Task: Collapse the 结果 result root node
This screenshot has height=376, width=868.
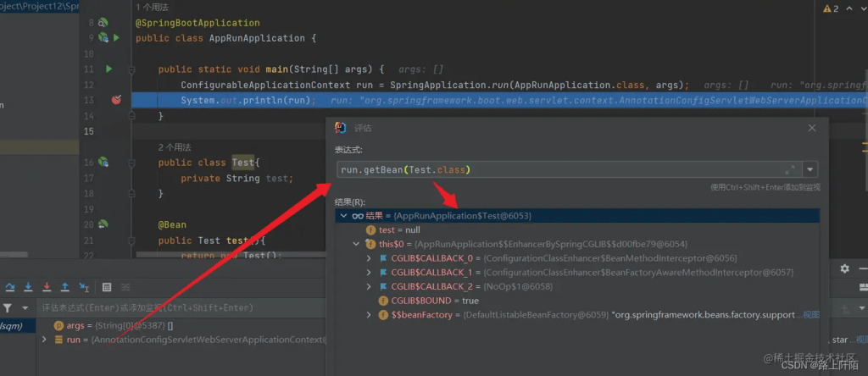Action: pos(344,216)
